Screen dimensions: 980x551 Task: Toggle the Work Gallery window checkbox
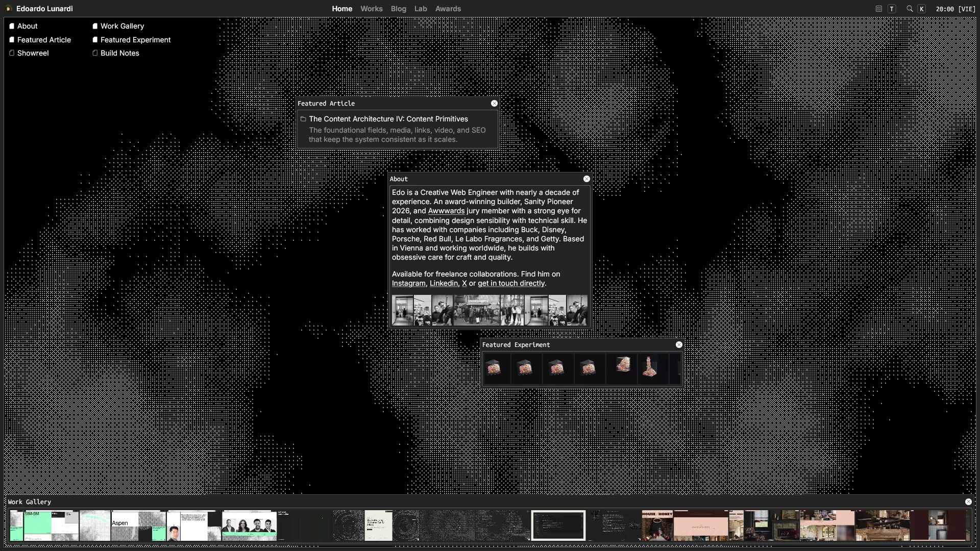point(95,26)
